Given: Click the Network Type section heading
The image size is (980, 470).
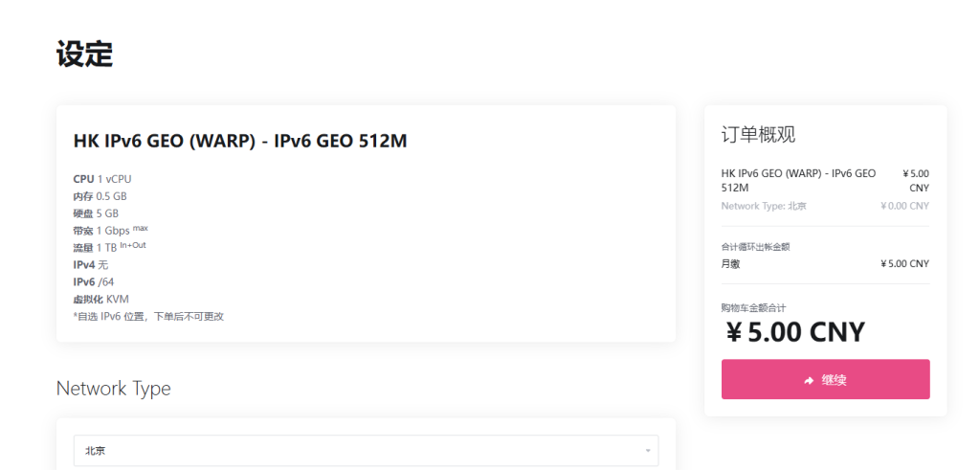Looking at the screenshot, I should tap(113, 389).
